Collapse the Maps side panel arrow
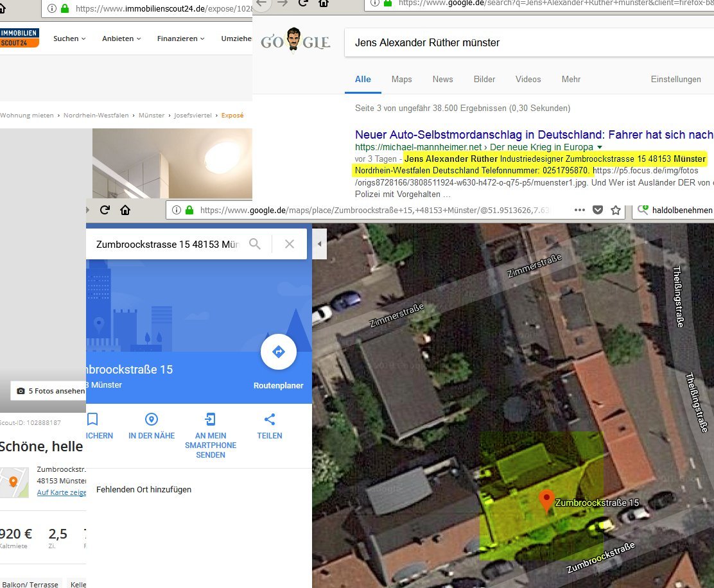This screenshot has height=588, width=714. pyautogui.click(x=320, y=244)
